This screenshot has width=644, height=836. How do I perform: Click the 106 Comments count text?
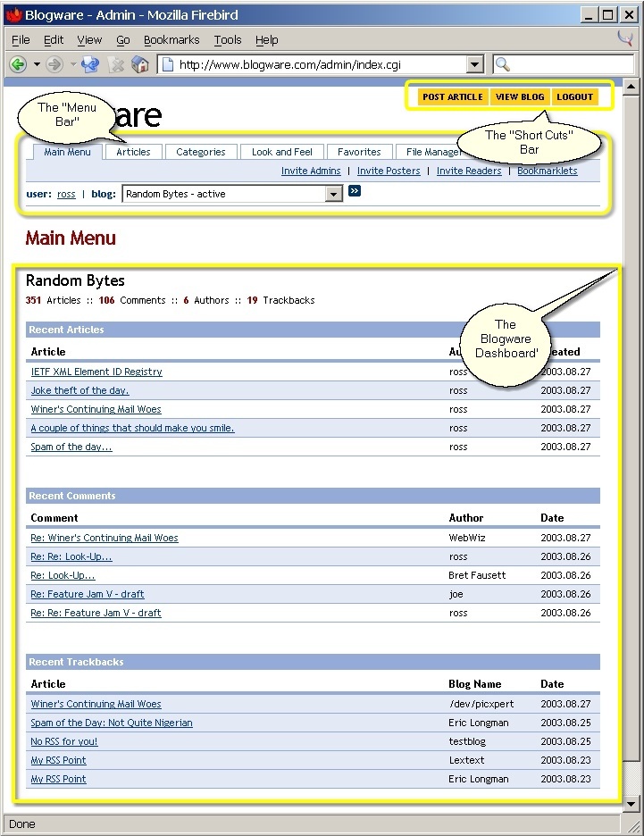pos(132,300)
